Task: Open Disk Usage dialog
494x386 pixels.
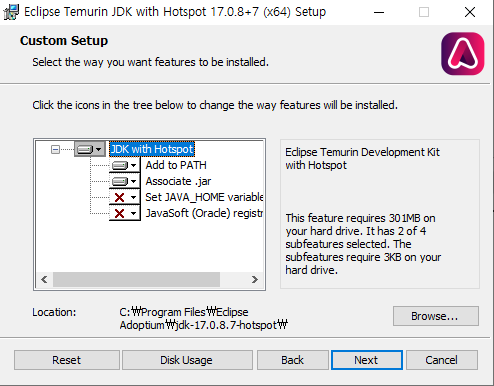Action: (x=187, y=360)
